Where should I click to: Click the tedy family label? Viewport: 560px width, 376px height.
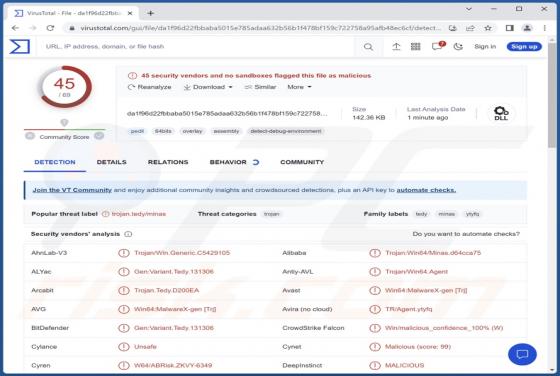[421, 214]
